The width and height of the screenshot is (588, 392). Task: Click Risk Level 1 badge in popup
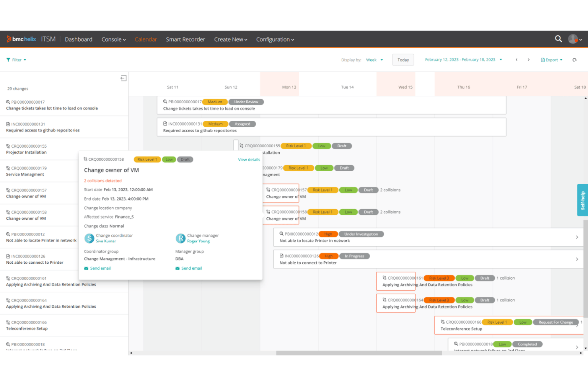pyautogui.click(x=147, y=160)
